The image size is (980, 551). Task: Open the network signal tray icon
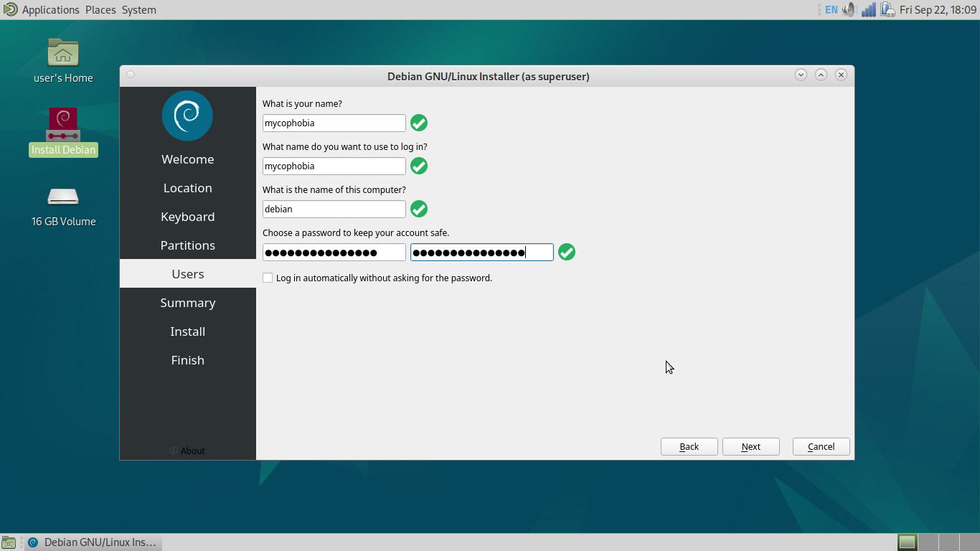coord(869,10)
